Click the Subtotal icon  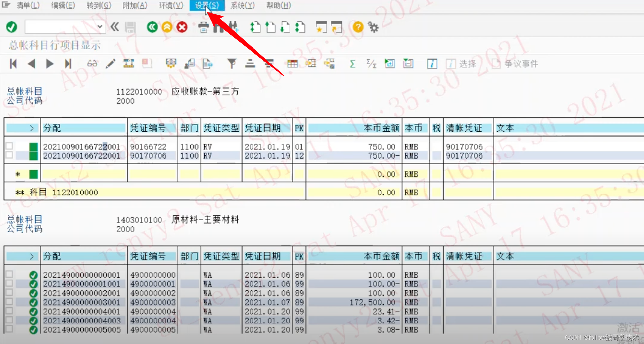371,64
